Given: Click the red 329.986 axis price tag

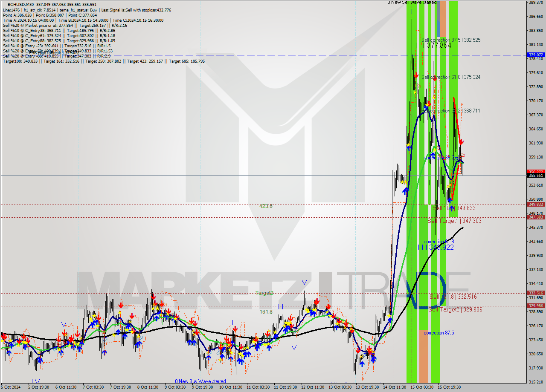Looking at the screenshot, I should click(x=536, y=306).
